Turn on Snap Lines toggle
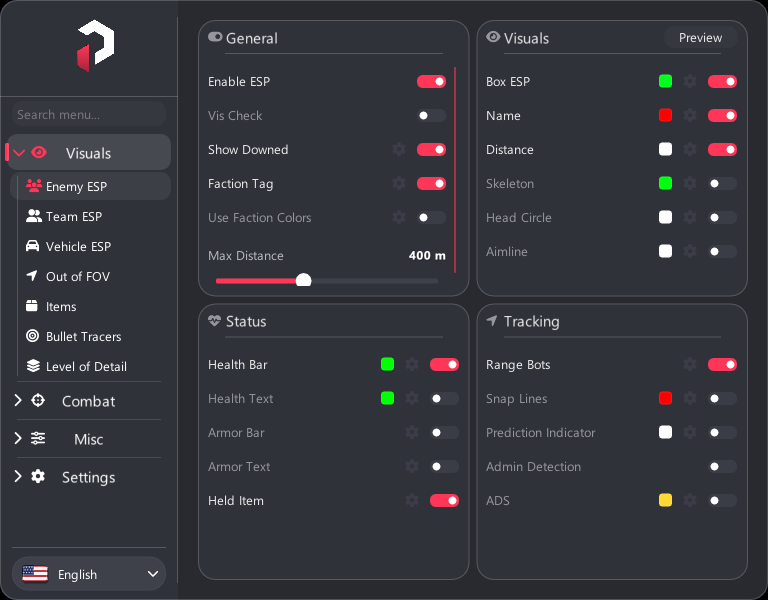768x600 pixels. pos(722,398)
